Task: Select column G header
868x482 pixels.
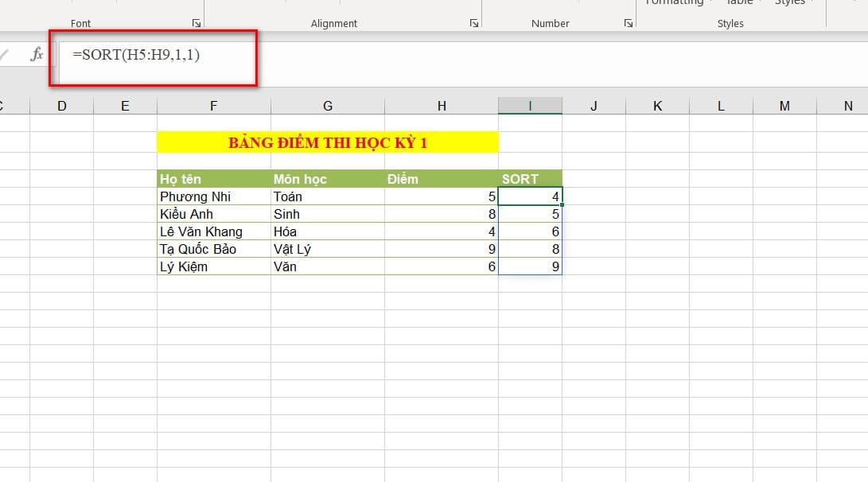Action: pyautogui.click(x=327, y=106)
